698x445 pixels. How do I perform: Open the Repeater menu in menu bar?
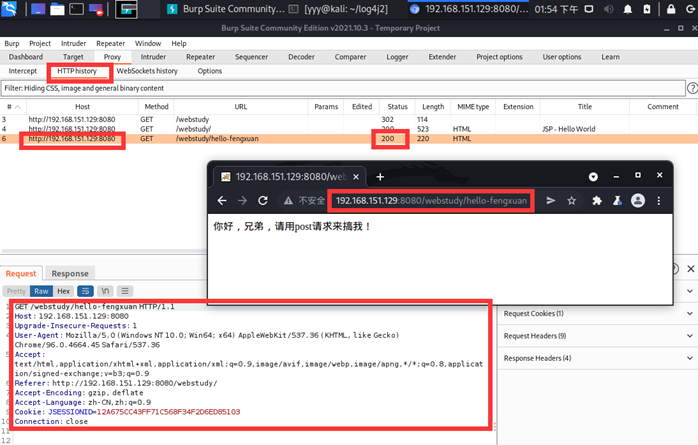click(x=110, y=43)
